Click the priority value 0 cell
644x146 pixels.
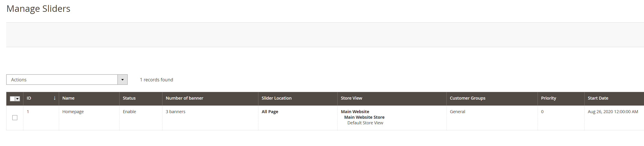(x=561, y=118)
